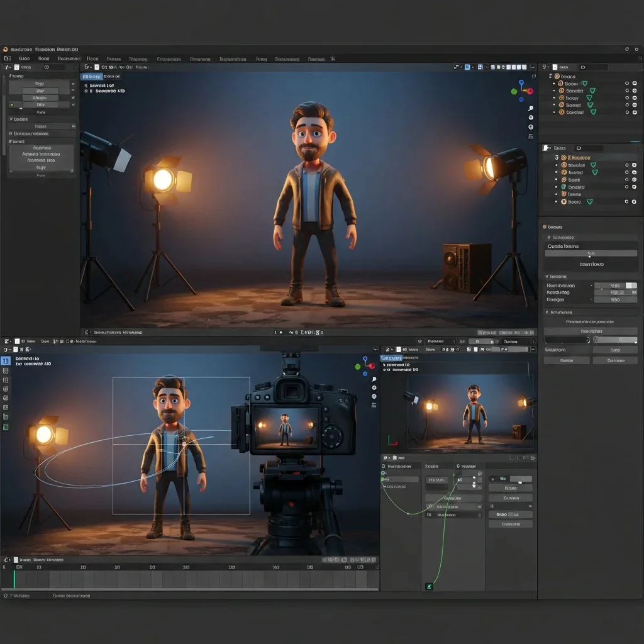Toggle hollow circle on the 'Beois' row

pos(627,202)
